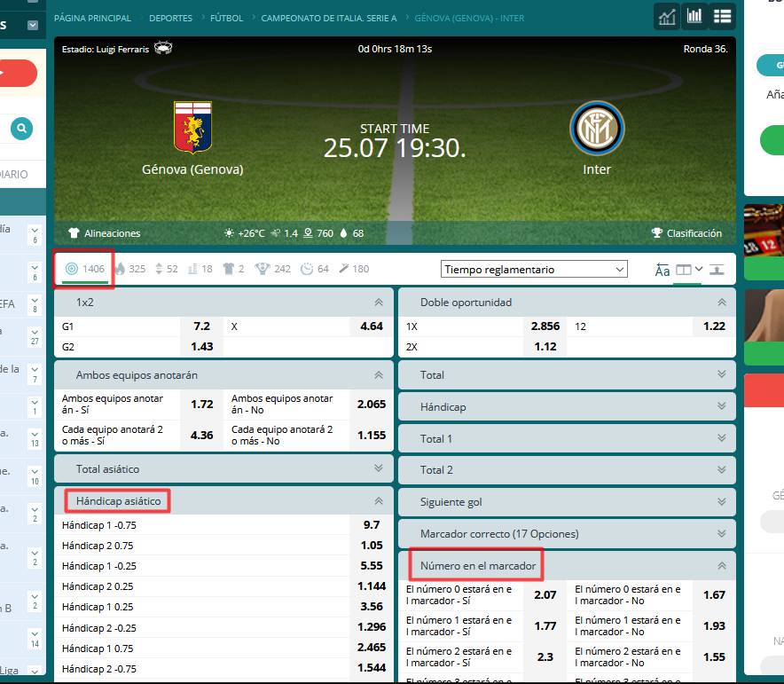Viewport: 784px width, 684px height.
Task: Expand the Siguiente gol section
Action: pyautogui.click(x=567, y=501)
